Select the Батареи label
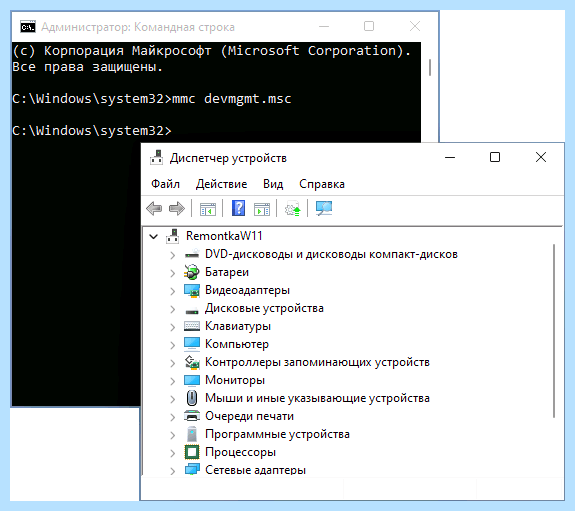 tap(227, 272)
